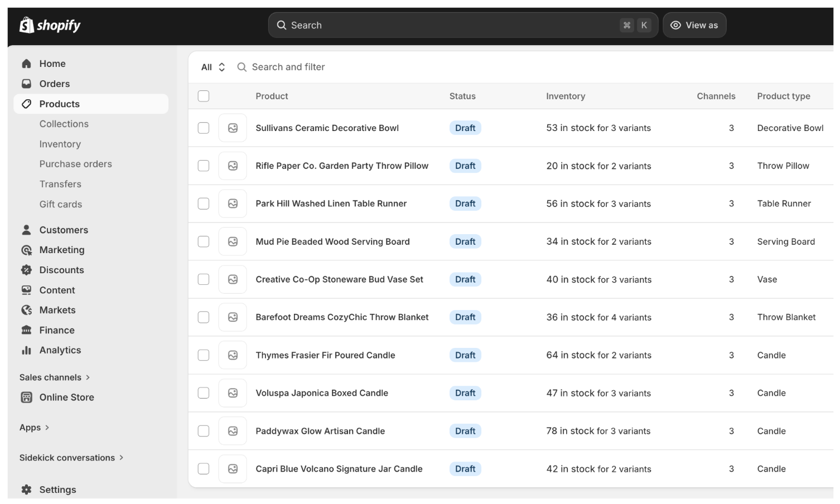Go to Inventory in the sidebar
Image resolution: width=840 pixels, height=504 pixels.
pos(60,144)
